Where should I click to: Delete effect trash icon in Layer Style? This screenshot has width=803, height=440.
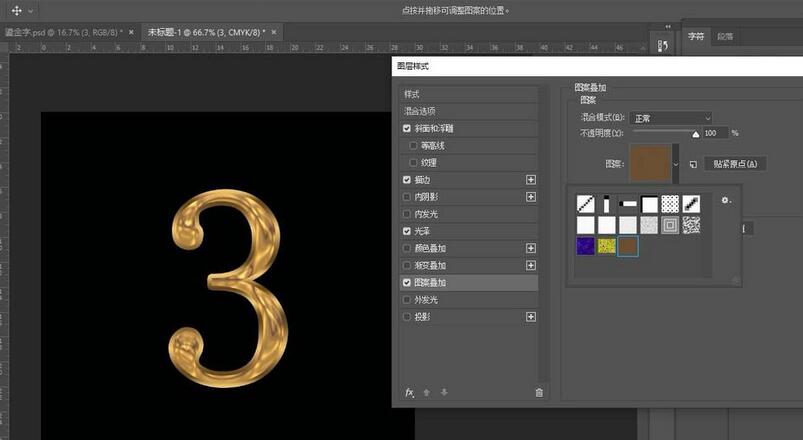pos(539,393)
